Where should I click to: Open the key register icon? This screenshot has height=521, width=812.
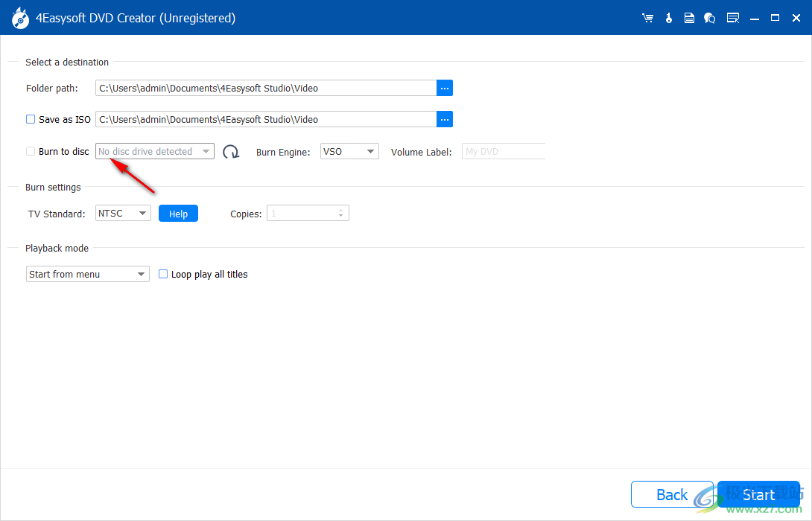tap(669, 18)
